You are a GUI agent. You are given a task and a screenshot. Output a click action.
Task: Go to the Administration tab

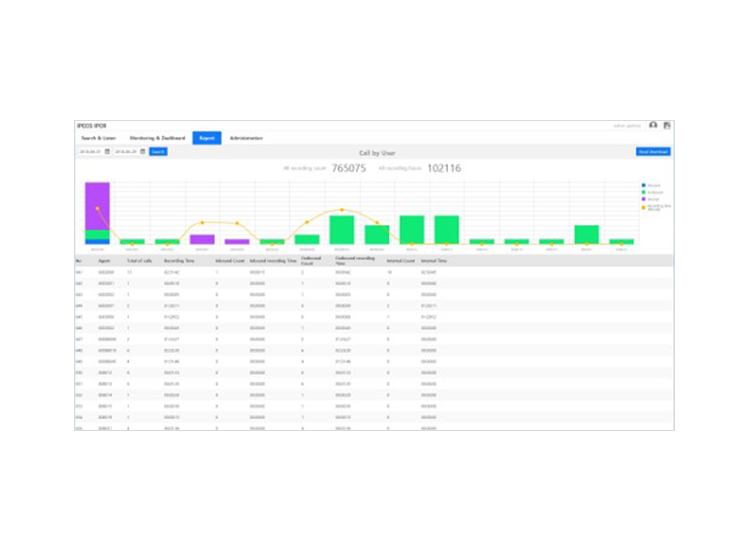coord(246,138)
